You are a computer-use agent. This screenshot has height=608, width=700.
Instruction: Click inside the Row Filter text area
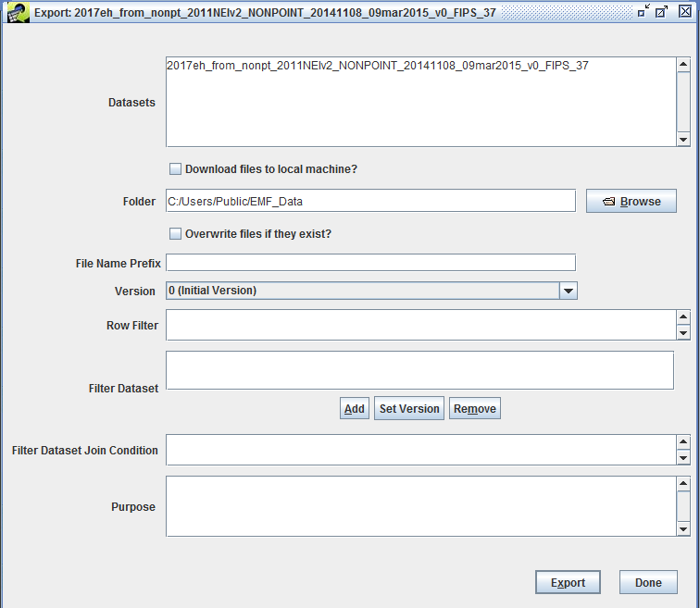click(421, 325)
